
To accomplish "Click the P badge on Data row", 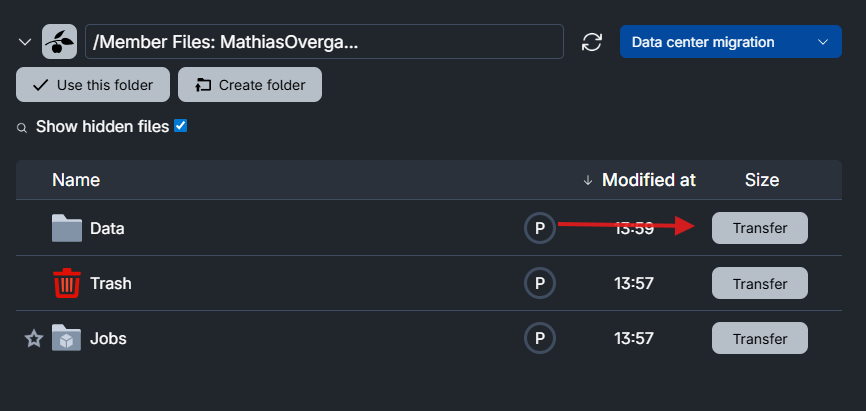I will pyautogui.click(x=540, y=228).
